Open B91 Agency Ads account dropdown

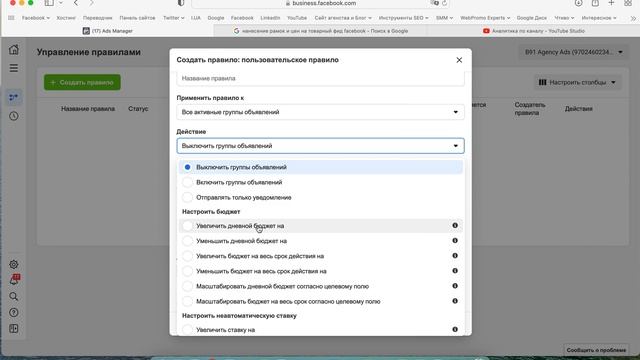pos(573,52)
